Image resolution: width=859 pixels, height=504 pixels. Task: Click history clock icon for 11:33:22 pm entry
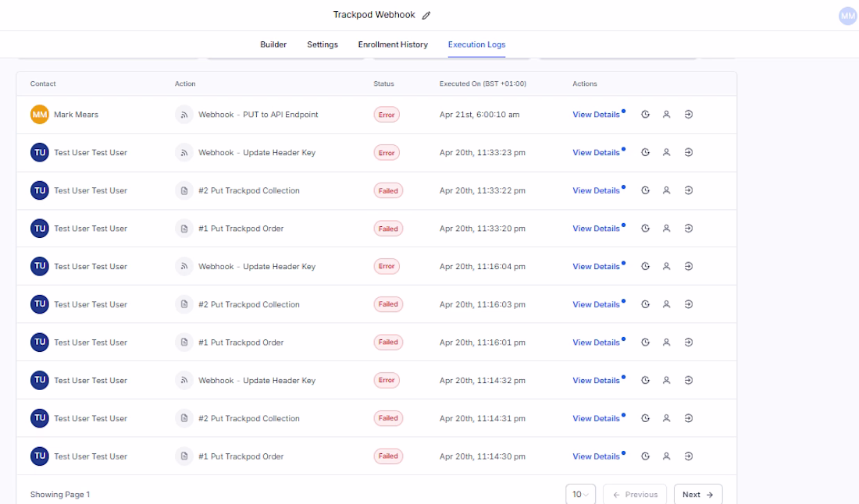pos(646,190)
